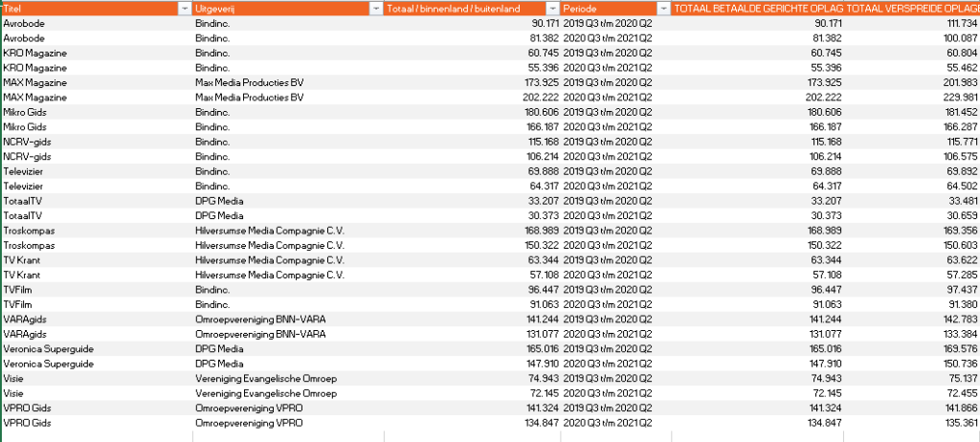Select the TOTAAL BETAALDE GERICHTE OPLAG header
Image resolution: width=980 pixels, height=442 pixels.
point(758,9)
